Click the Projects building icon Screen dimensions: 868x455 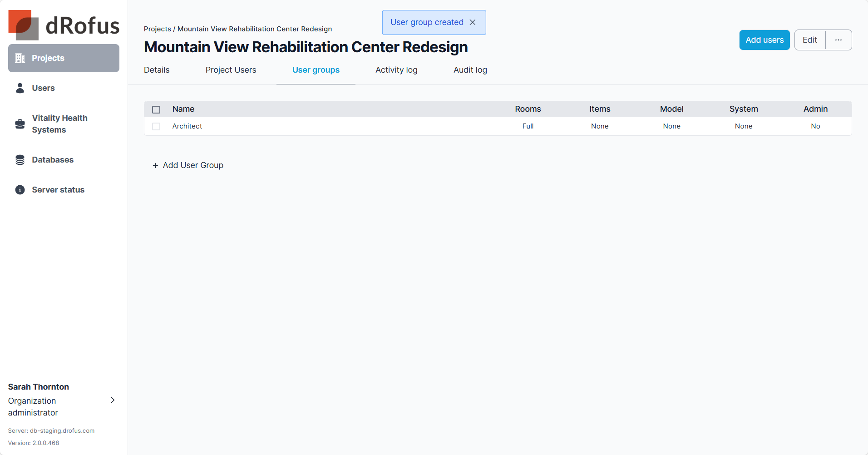click(20, 58)
